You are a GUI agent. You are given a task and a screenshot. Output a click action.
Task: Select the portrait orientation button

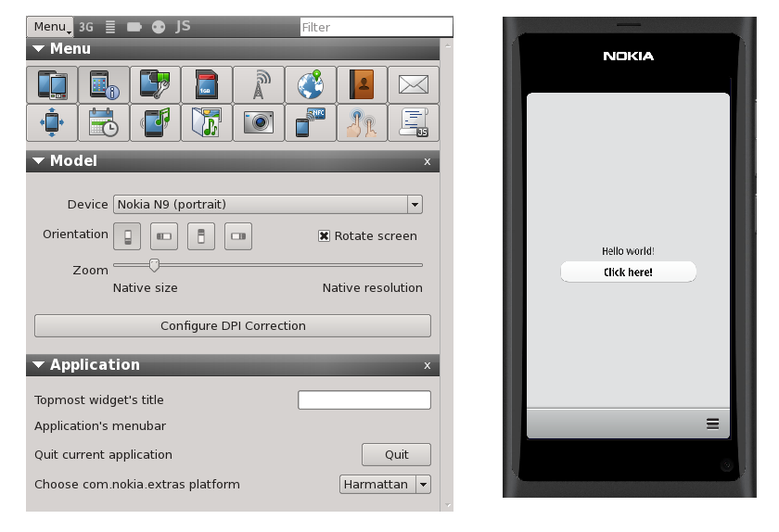pyautogui.click(x=127, y=236)
